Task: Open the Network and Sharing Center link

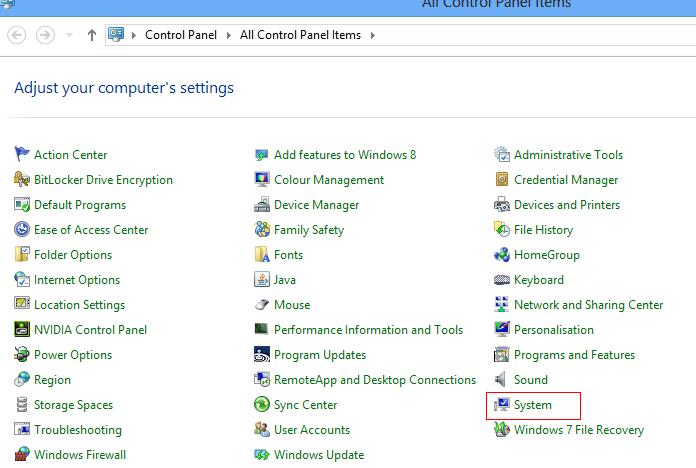Action: [588, 305]
